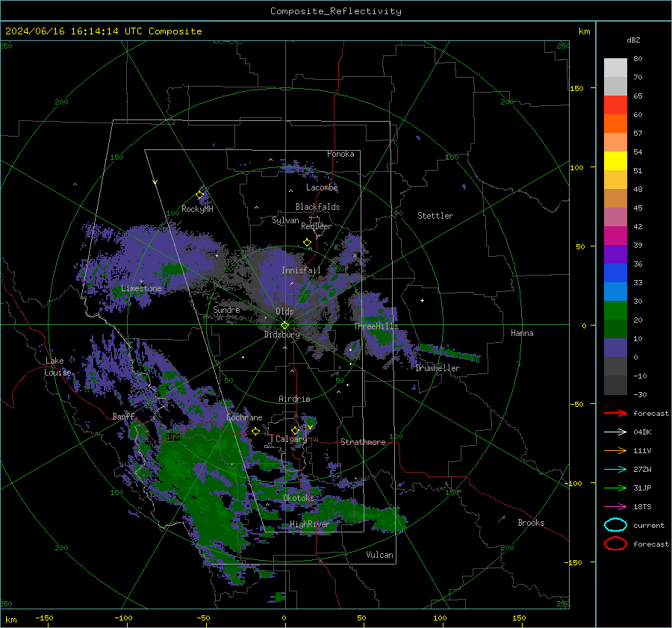Click the Brooks town label
Viewport: 672px width, 628px height.
531,523
